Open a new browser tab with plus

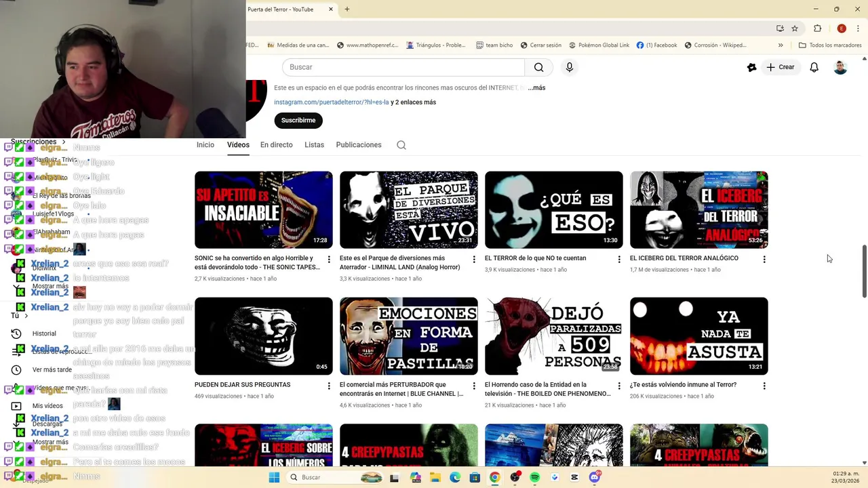[x=347, y=9]
